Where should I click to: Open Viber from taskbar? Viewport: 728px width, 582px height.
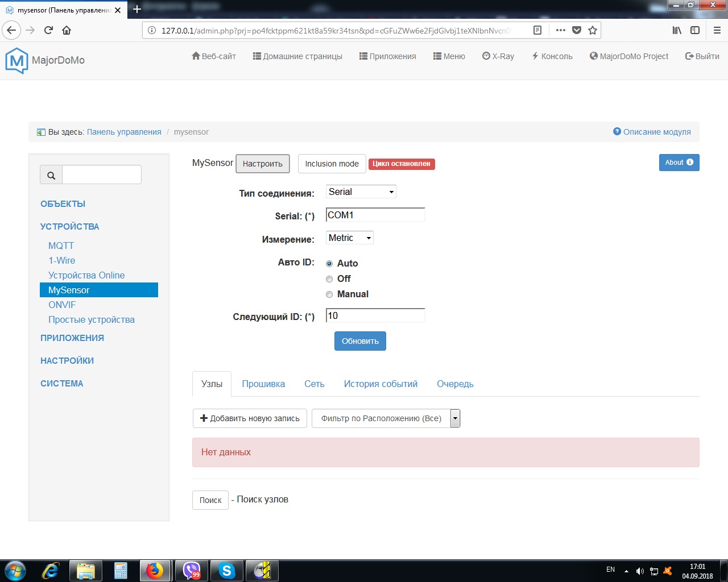[x=192, y=570]
